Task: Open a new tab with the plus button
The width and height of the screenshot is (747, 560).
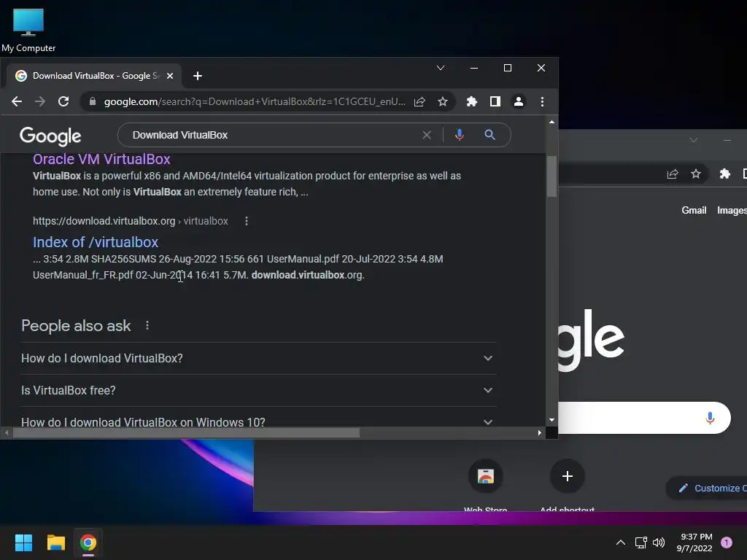Action: pyautogui.click(x=198, y=76)
